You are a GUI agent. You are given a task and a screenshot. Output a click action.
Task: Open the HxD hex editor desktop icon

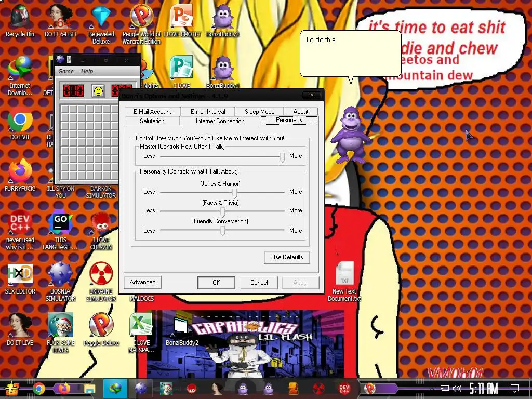tap(20, 279)
